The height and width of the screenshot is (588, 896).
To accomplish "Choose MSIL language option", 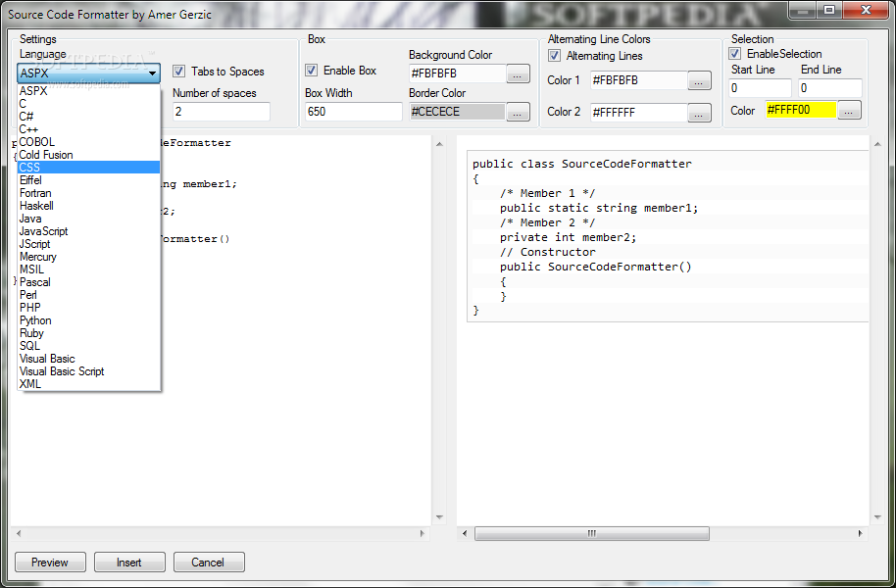I will point(88,269).
